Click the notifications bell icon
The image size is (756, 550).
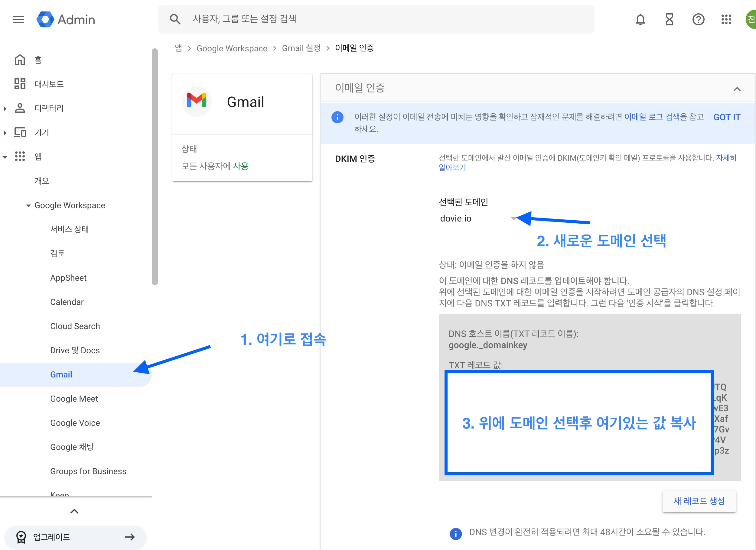click(x=640, y=19)
